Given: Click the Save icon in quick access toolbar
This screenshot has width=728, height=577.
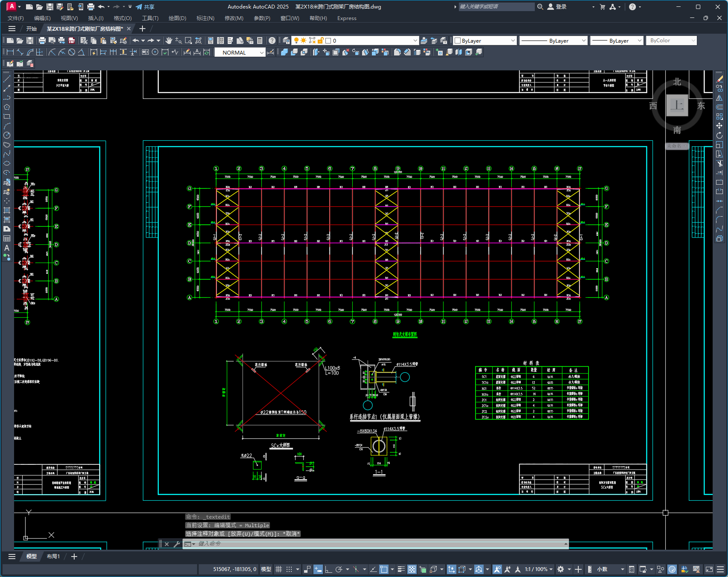Looking at the screenshot, I should coord(49,7).
